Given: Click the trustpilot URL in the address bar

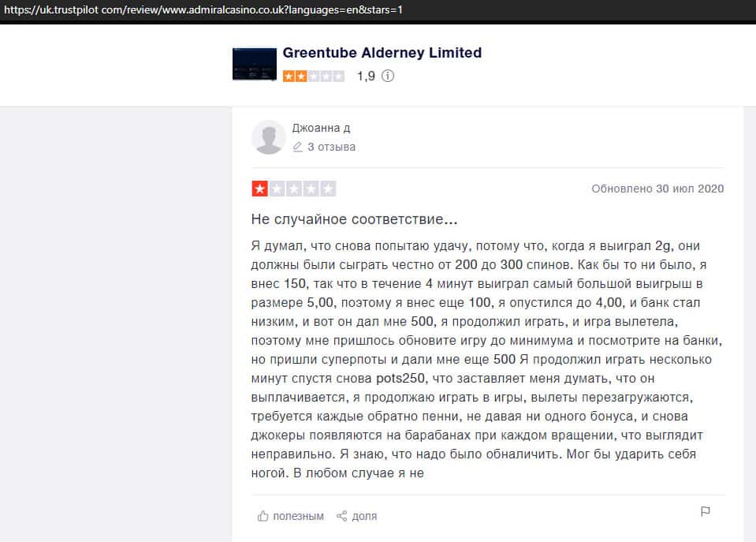Looking at the screenshot, I should point(203,9).
